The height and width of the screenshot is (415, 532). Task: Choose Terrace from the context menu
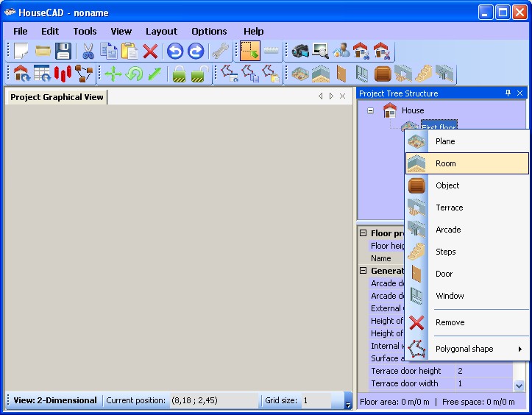[467, 207]
